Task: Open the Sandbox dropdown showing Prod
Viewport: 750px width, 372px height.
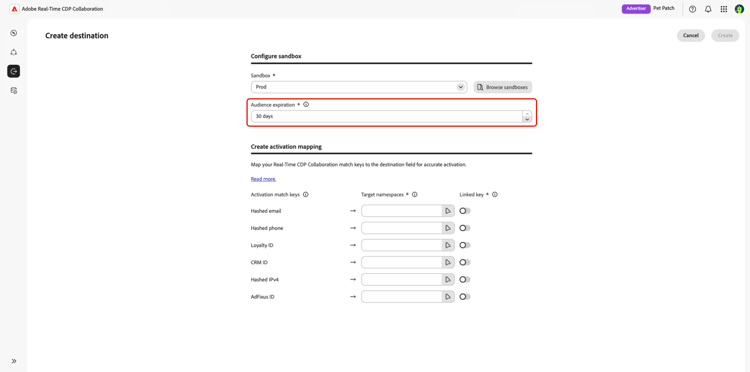Action: coord(359,87)
